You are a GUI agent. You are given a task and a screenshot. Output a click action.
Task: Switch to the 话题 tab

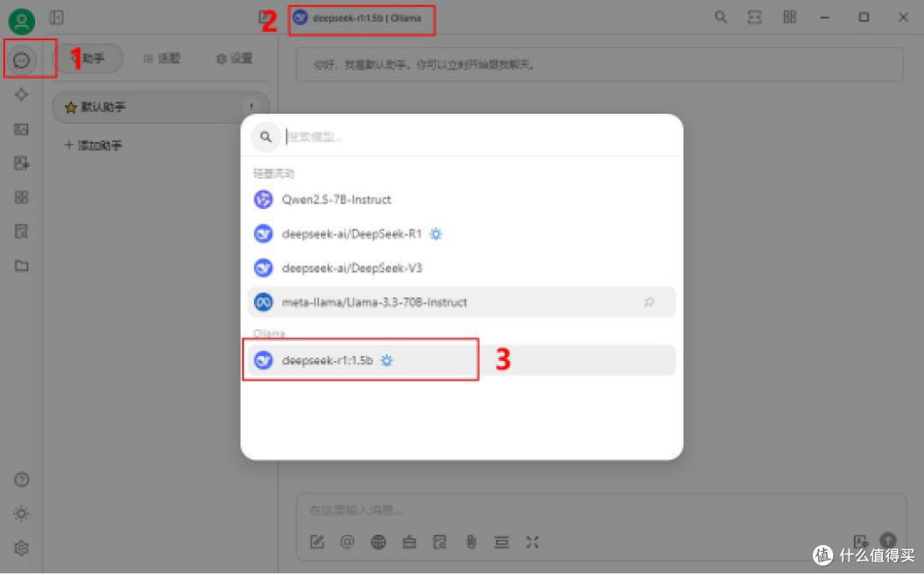pyautogui.click(x=162, y=58)
